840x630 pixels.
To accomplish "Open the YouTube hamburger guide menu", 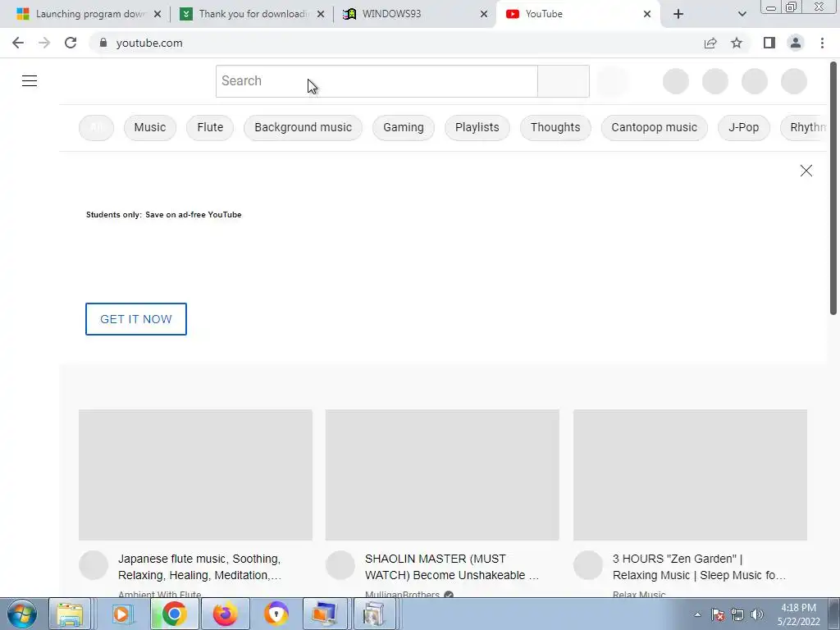I will coord(30,81).
